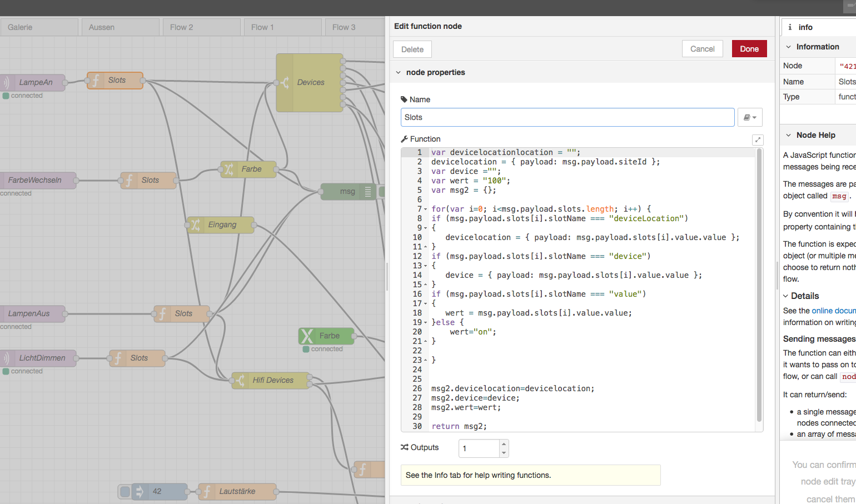856x504 pixels.
Task: Fold code block at line 7
Action: [x=426, y=209]
